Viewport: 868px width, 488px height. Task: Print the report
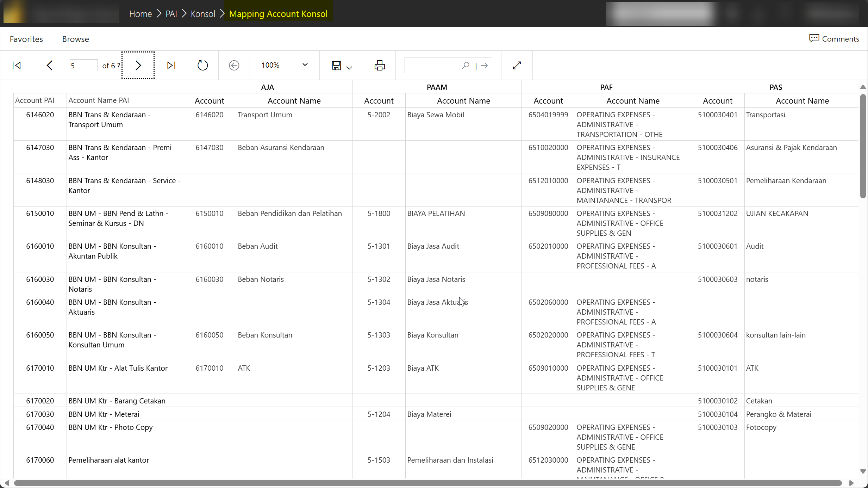379,66
